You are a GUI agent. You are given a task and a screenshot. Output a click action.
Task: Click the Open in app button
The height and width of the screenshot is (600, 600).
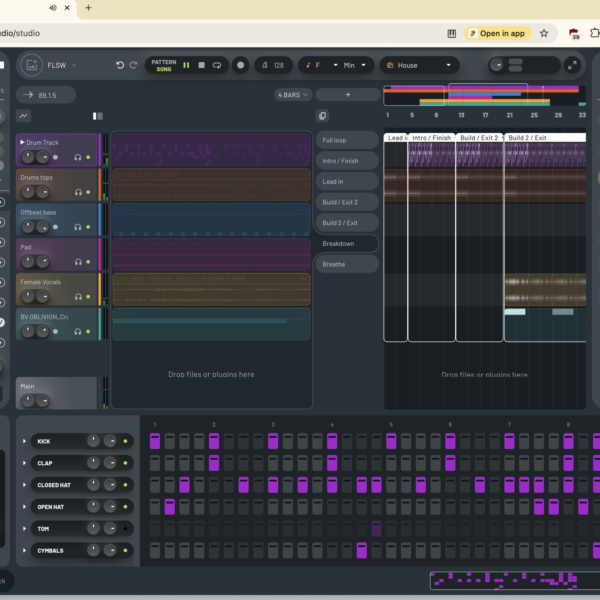tap(496, 33)
